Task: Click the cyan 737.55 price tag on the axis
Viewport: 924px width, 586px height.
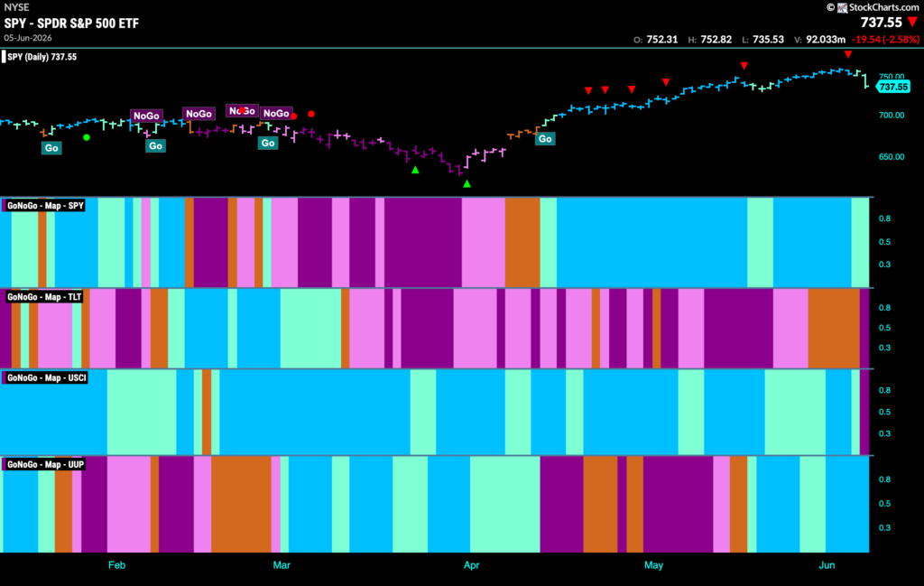Action: coord(893,87)
